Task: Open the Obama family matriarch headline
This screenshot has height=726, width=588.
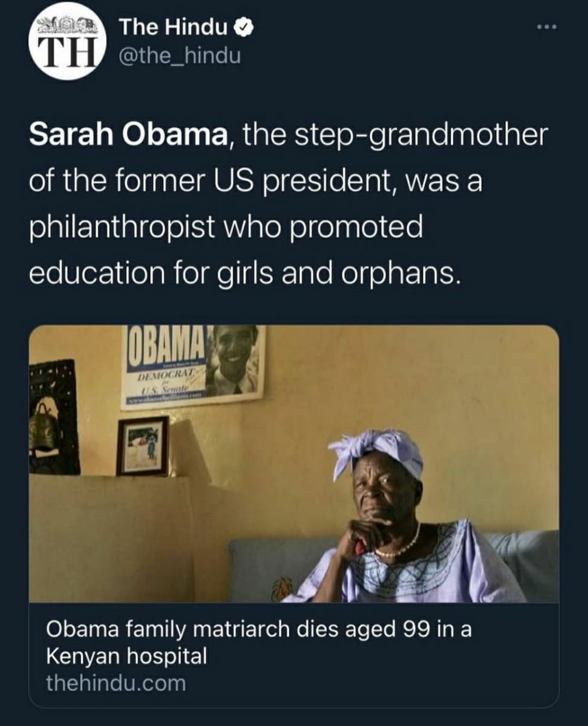Action: click(x=259, y=630)
